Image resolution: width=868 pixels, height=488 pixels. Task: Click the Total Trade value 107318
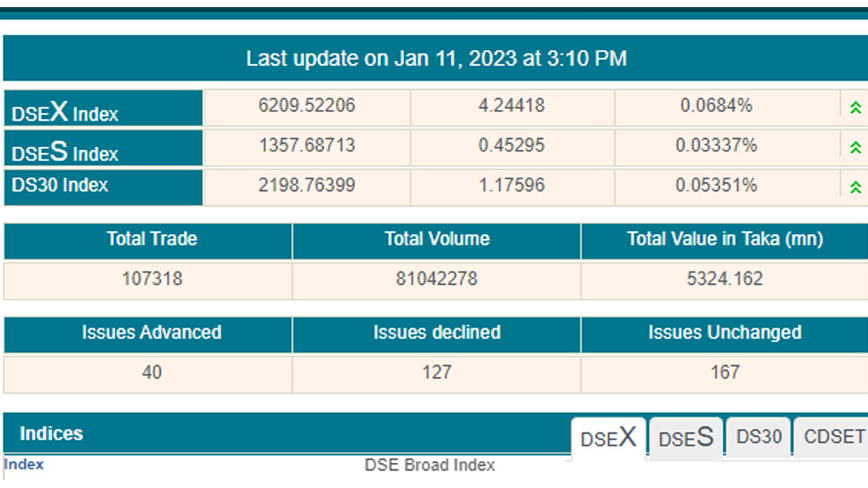pyautogui.click(x=152, y=278)
